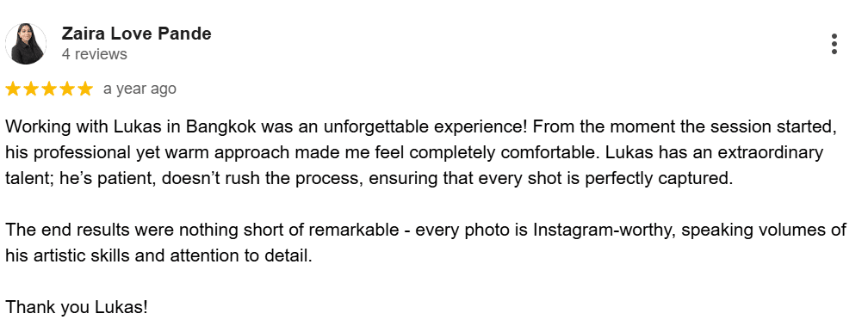Select the fourth rating star
The height and width of the screenshot is (332, 868).
(67, 89)
